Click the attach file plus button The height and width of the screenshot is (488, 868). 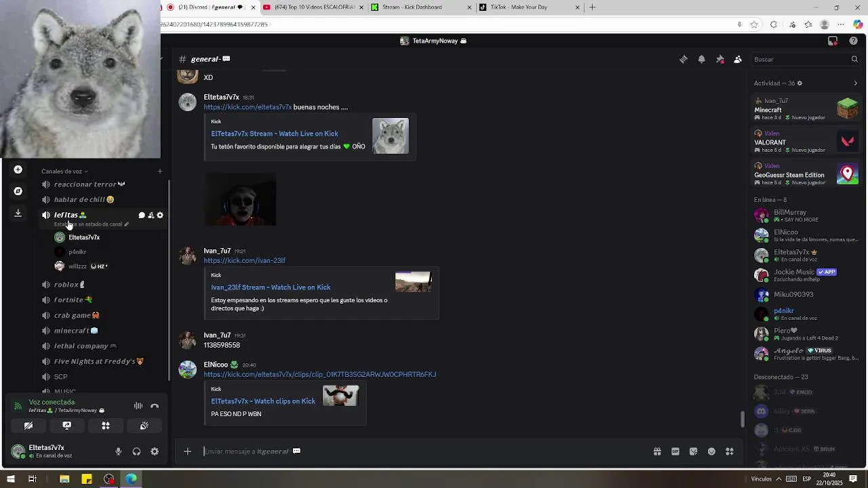coord(188,451)
